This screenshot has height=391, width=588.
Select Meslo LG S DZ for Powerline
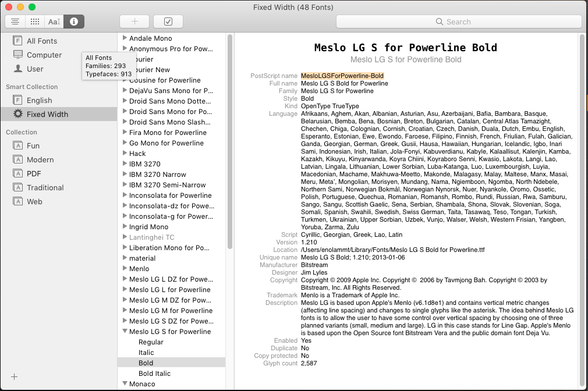pyautogui.click(x=171, y=321)
